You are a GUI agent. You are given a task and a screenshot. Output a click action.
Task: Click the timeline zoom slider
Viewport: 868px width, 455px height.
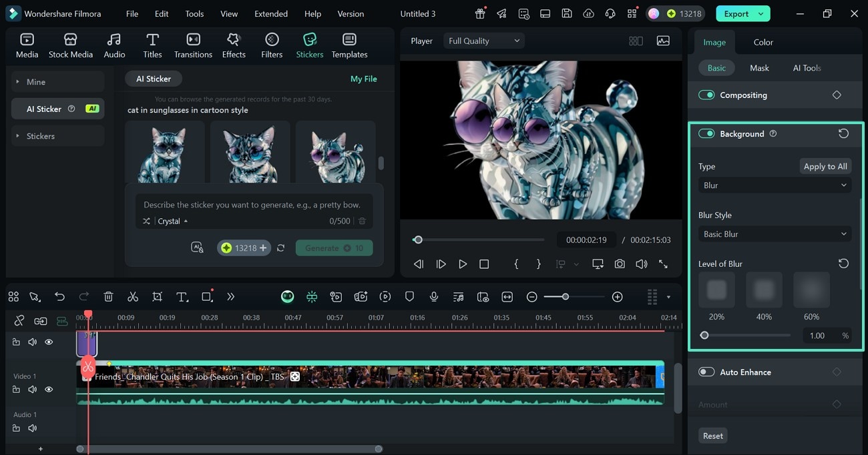pos(574,297)
